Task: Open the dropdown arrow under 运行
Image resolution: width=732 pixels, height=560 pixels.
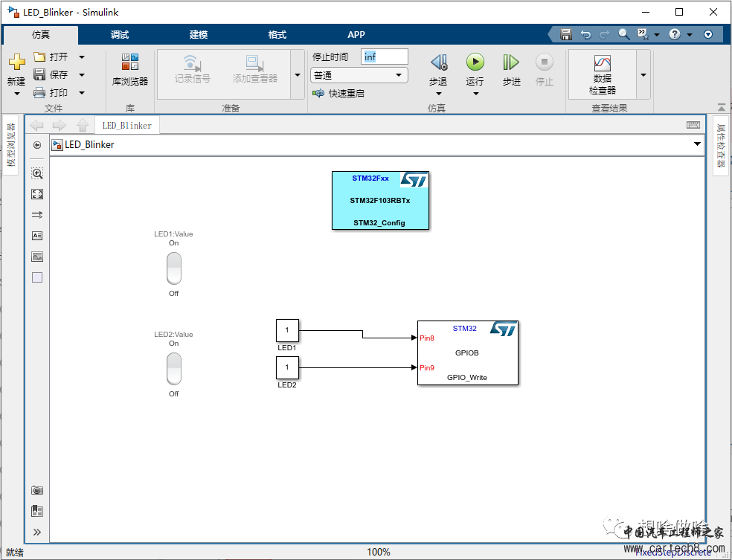Action: click(475, 94)
